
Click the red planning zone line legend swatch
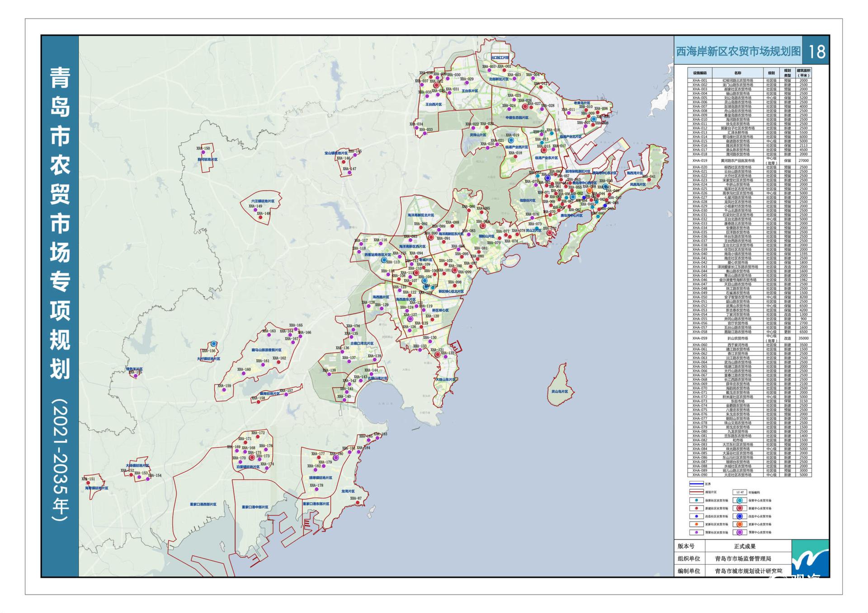tap(697, 492)
